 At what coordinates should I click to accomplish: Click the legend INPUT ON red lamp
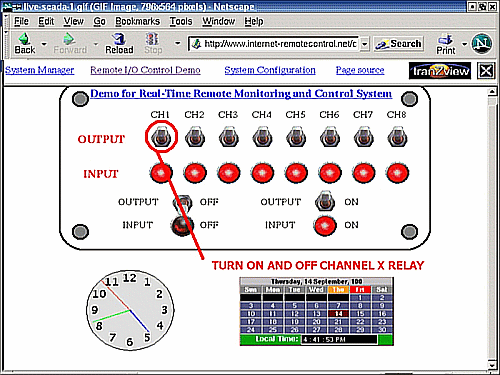coord(325,226)
